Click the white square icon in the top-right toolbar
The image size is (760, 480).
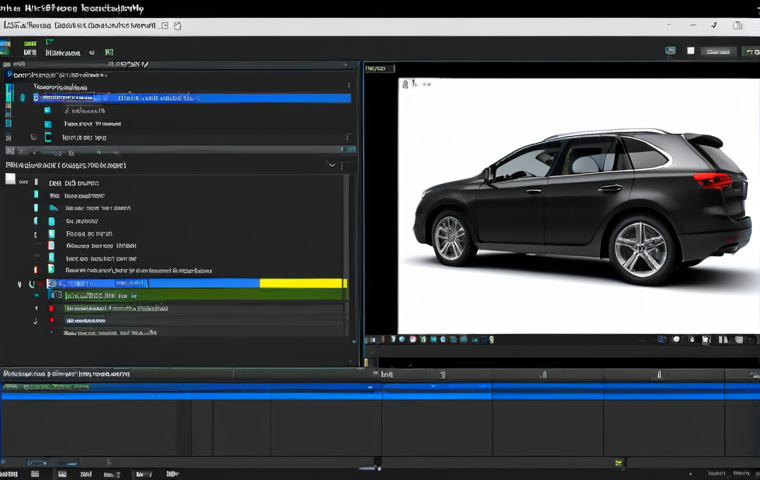click(x=691, y=50)
